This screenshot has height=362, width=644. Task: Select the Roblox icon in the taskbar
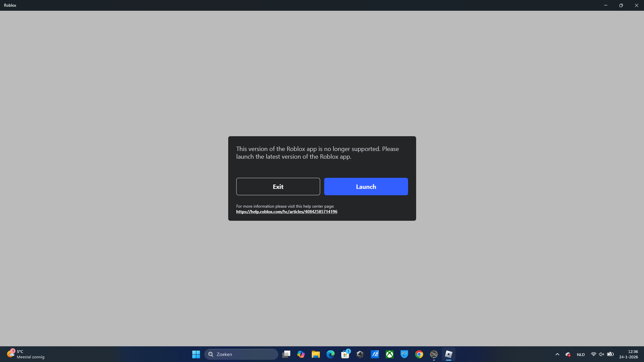[x=448, y=354]
